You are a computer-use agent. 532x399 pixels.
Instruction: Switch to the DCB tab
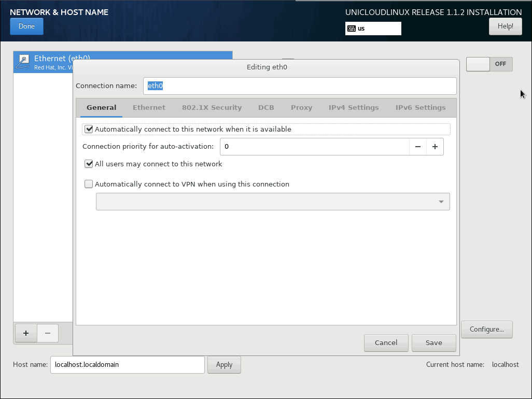pyautogui.click(x=266, y=107)
